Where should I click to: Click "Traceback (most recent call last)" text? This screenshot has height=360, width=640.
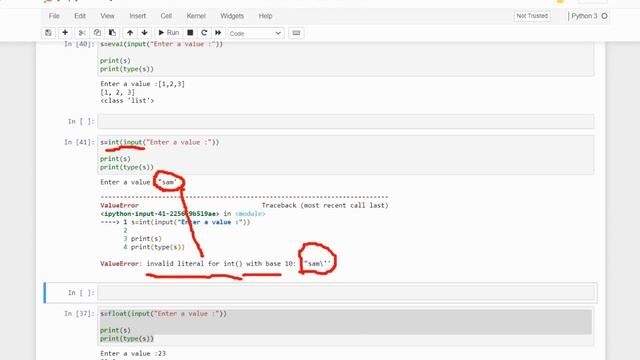coord(325,205)
